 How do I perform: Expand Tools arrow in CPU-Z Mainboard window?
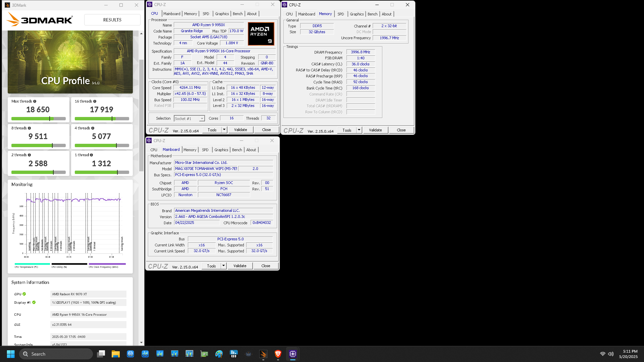point(223,266)
